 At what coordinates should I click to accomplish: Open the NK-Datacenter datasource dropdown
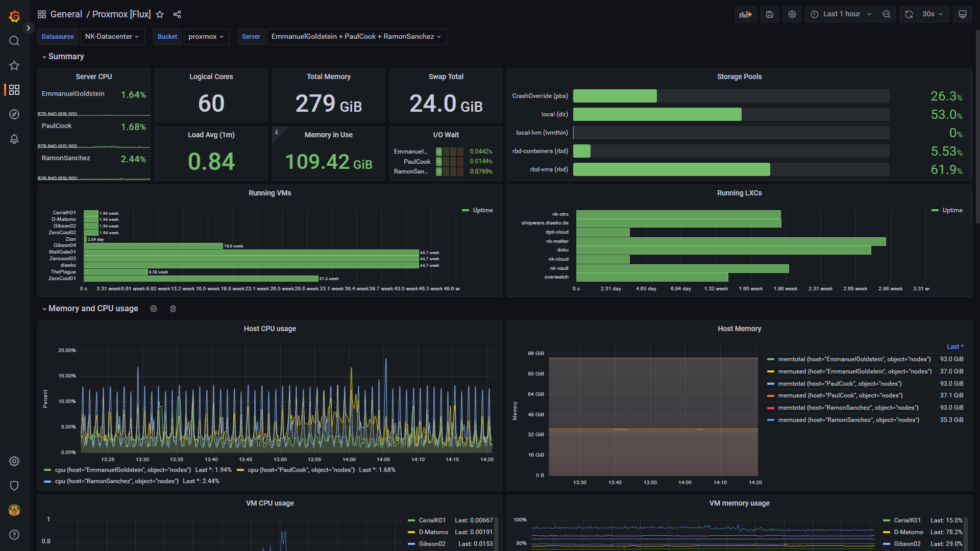click(x=112, y=37)
